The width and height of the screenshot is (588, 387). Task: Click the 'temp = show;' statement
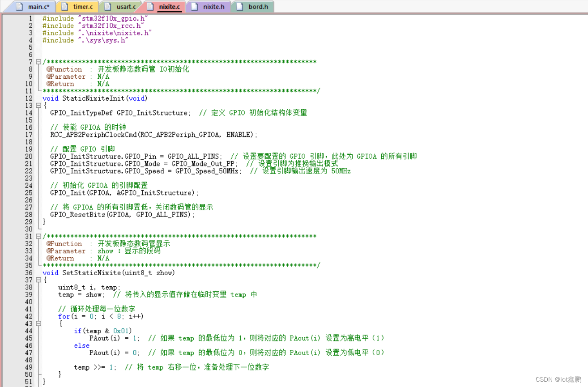(81, 294)
